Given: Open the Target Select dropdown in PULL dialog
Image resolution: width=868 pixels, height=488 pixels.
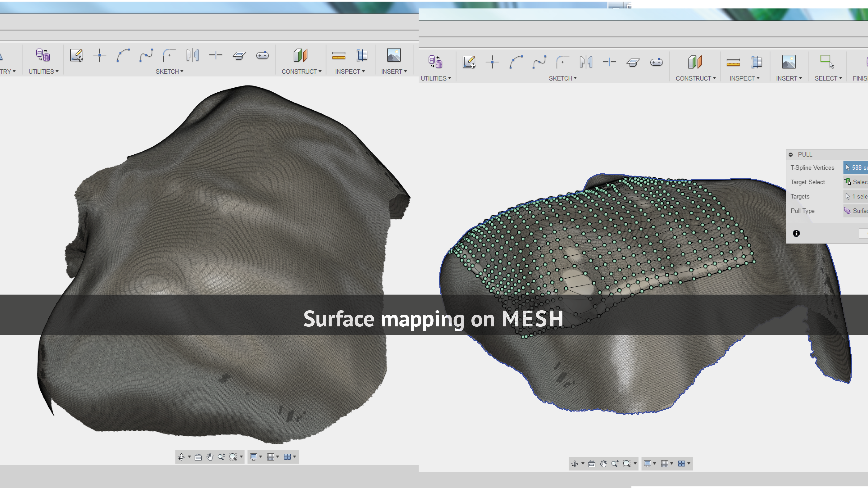Looking at the screenshot, I should click(856, 182).
